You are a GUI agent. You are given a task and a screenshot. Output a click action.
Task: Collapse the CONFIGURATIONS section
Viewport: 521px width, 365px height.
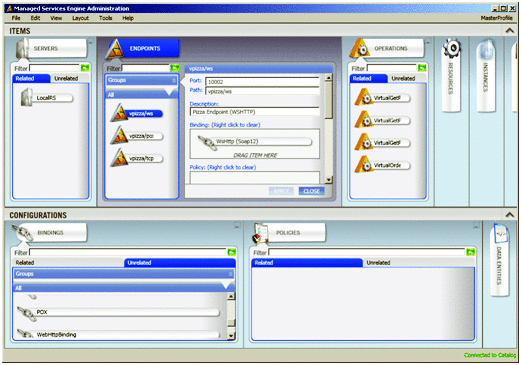(x=510, y=215)
